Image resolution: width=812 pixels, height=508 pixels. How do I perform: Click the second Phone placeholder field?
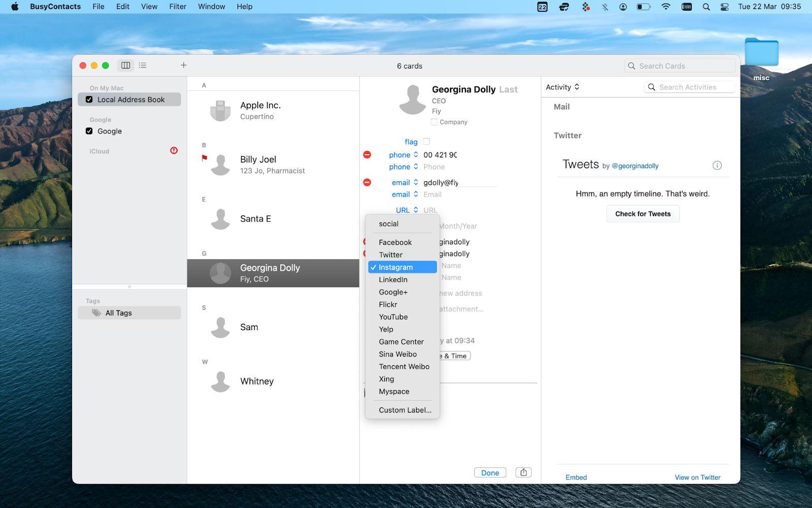[434, 167]
